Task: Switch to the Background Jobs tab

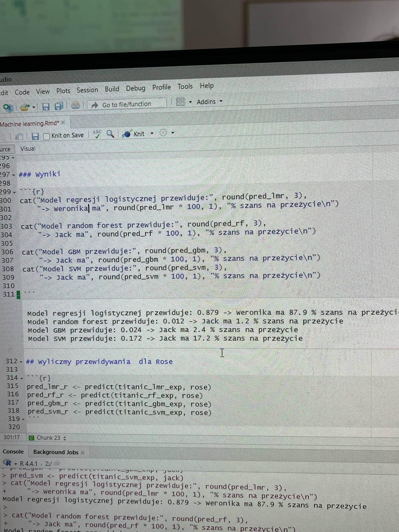Action: pos(56,452)
